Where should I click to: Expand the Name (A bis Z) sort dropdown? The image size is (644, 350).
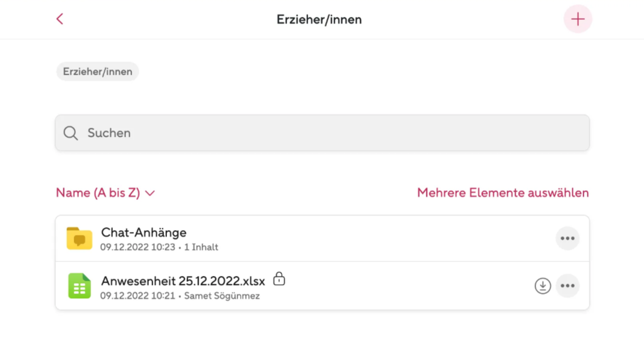pyautogui.click(x=105, y=193)
